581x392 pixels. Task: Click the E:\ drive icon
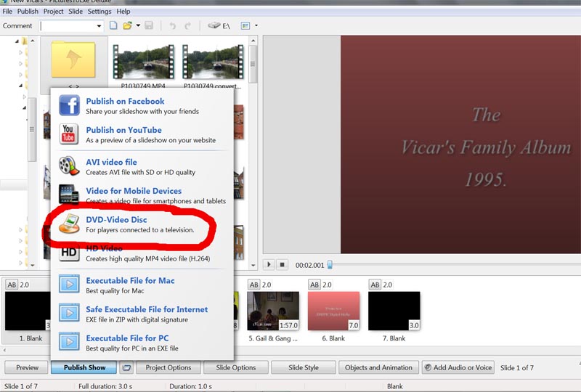(x=219, y=25)
